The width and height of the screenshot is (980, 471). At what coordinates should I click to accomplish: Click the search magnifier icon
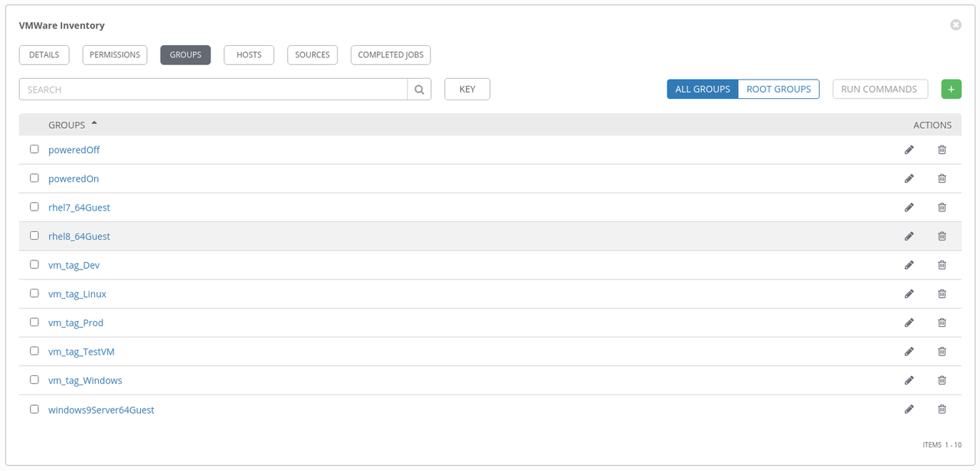[x=419, y=89]
